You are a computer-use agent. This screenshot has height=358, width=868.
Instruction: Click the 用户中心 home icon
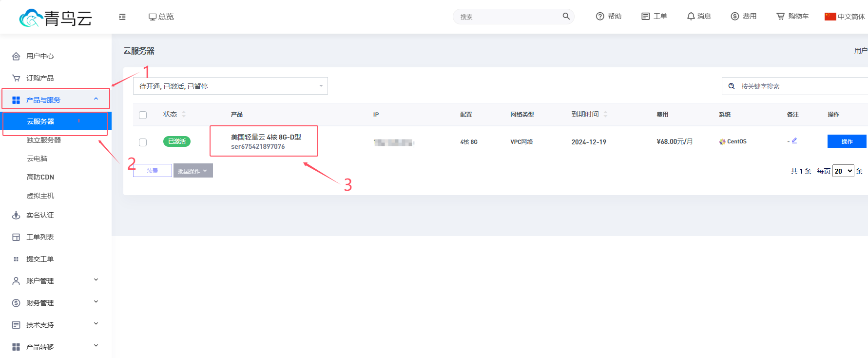(16, 56)
